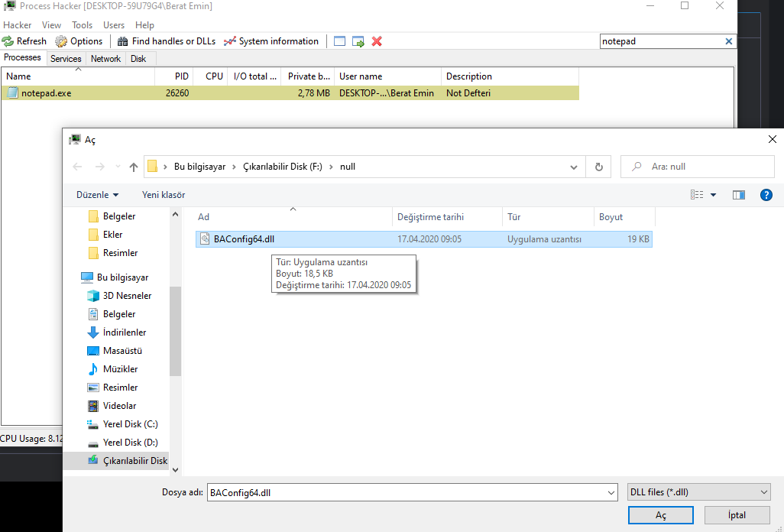The image size is (784, 532).
Task: Switch to the Services tab
Action: click(66, 59)
